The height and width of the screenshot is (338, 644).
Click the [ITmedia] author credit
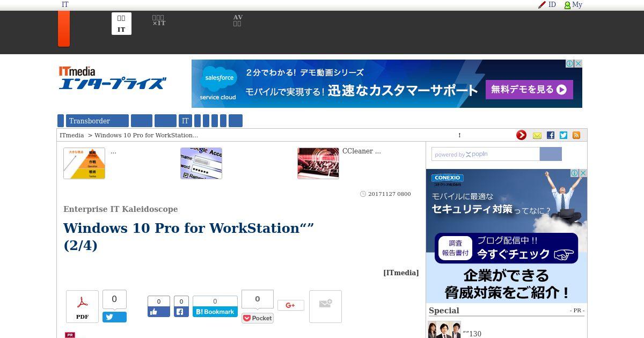tap(401, 273)
